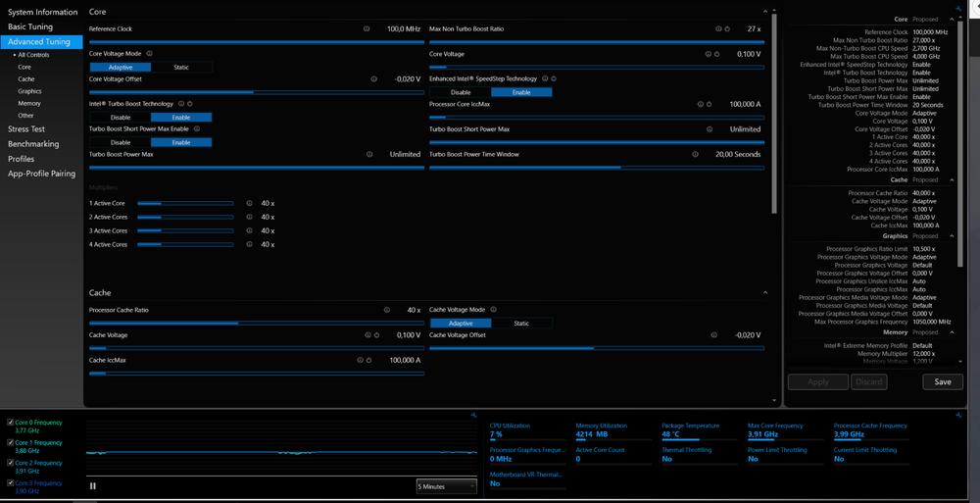Click the Save button
980x503 pixels.
(942, 381)
